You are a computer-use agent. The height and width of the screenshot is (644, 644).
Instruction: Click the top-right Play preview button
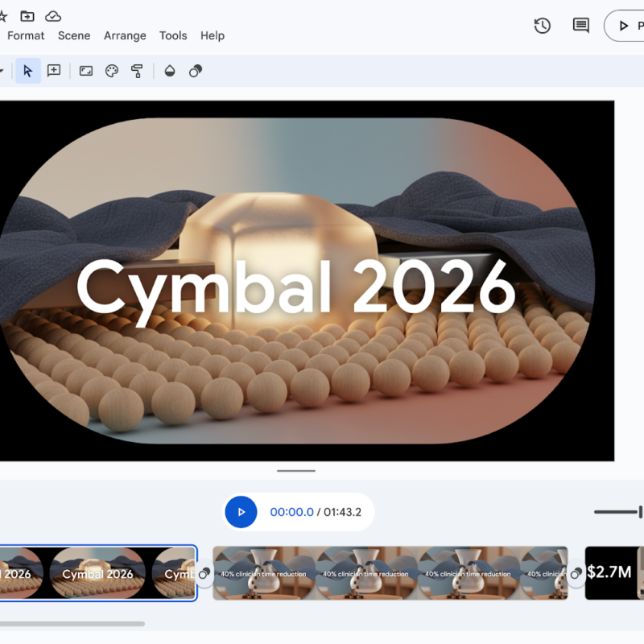pos(625,26)
